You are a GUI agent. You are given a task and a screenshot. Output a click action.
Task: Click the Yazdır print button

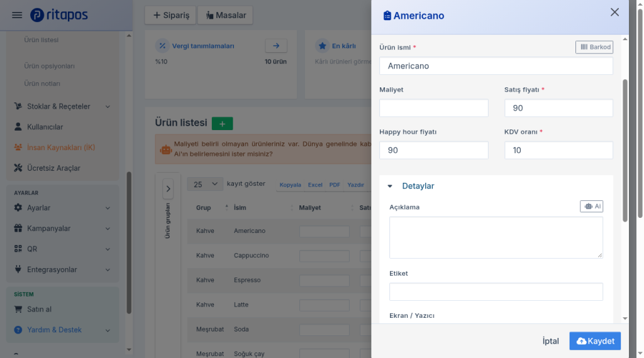click(x=356, y=185)
